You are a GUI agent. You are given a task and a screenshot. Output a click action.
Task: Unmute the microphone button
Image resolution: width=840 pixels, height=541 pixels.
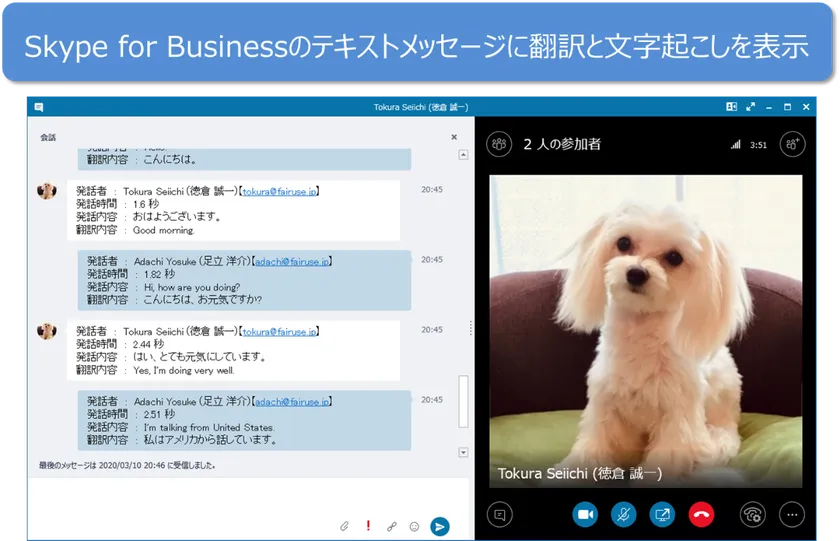point(624,515)
